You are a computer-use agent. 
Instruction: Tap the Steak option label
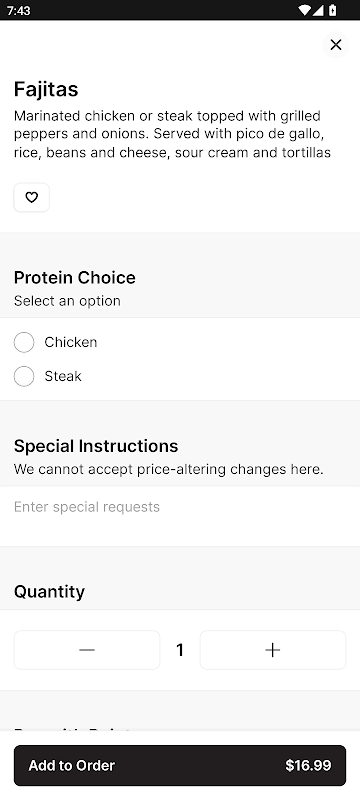point(63,377)
